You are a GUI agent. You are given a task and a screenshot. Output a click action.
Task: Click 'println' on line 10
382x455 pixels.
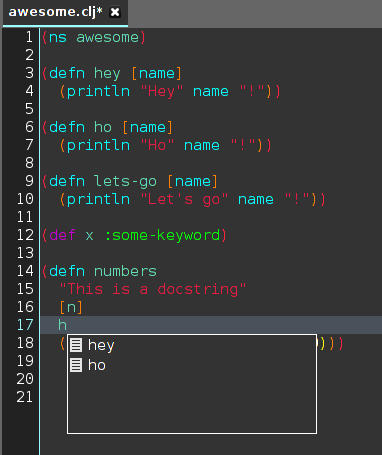click(98, 200)
